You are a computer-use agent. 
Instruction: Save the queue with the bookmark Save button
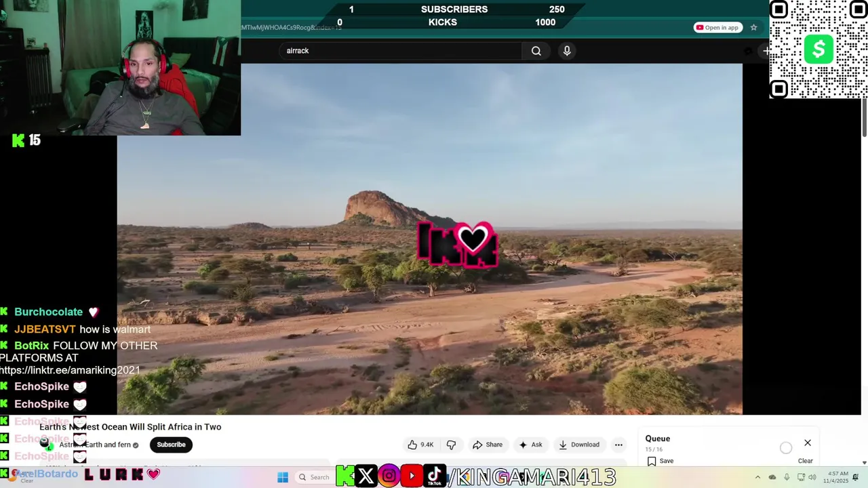click(x=660, y=461)
